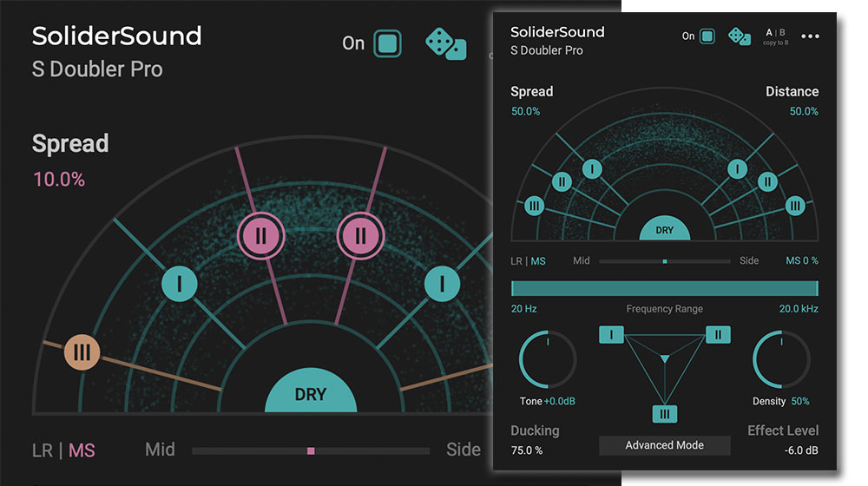Click the Advanced Mode button
This screenshot has height=486, width=868.
pyautogui.click(x=664, y=445)
